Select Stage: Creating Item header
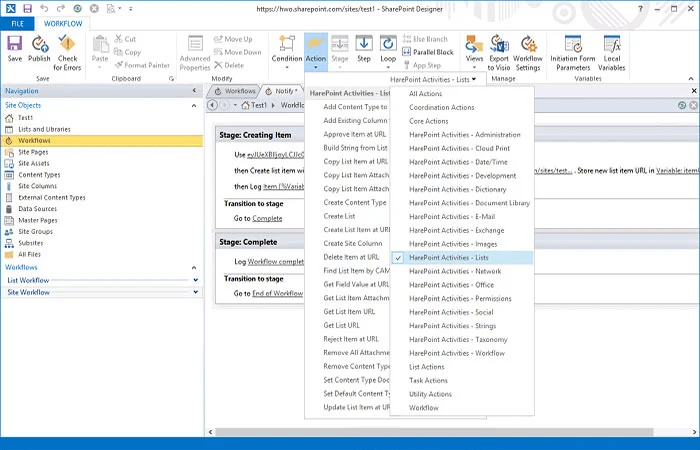This screenshot has width=700, height=450. (255, 135)
